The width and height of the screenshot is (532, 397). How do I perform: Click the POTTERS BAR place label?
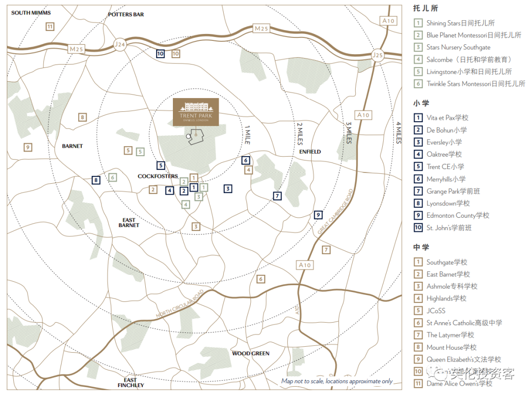pos(126,15)
